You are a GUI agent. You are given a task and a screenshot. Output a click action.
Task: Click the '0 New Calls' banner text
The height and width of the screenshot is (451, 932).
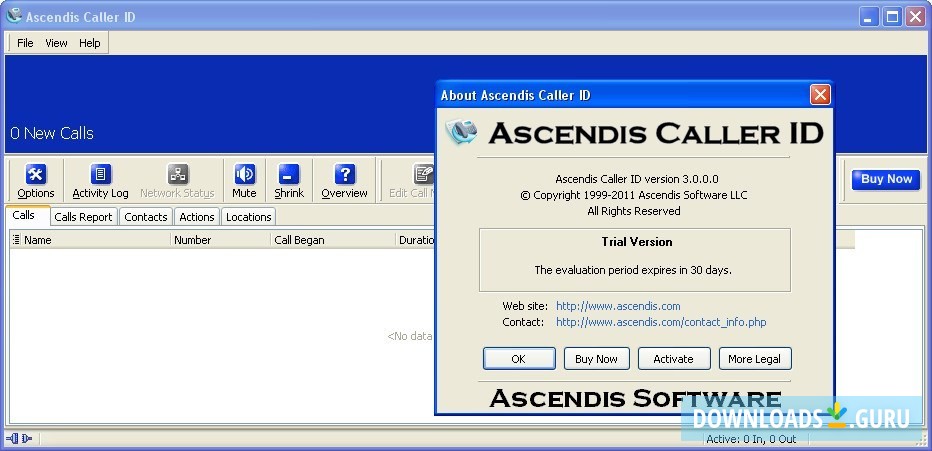click(52, 133)
